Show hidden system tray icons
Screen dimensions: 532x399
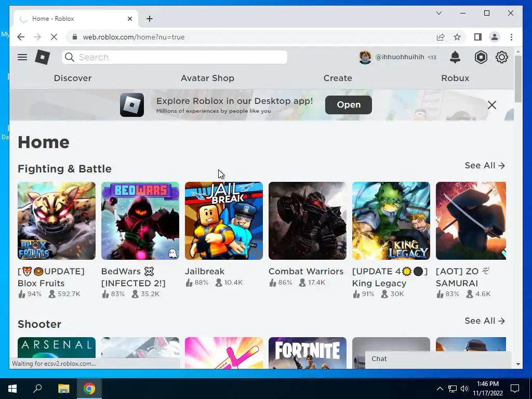(440, 389)
